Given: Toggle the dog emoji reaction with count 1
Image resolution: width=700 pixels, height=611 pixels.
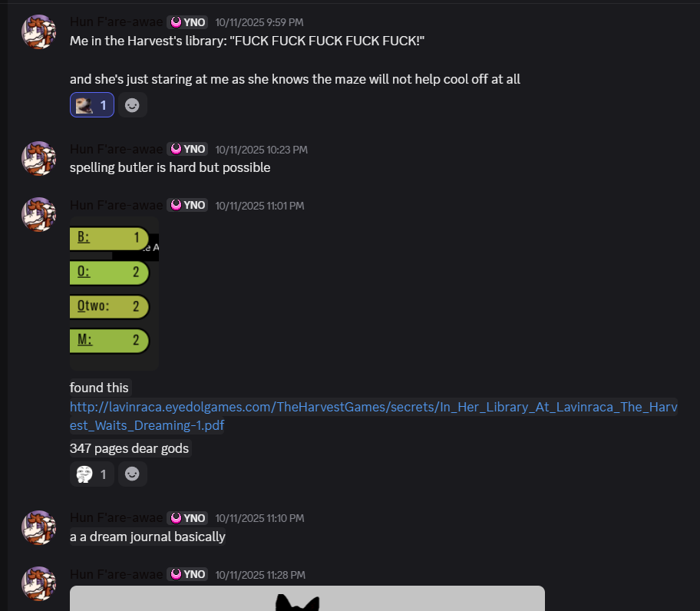Looking at the screenshot, I should tap(92, 105).
